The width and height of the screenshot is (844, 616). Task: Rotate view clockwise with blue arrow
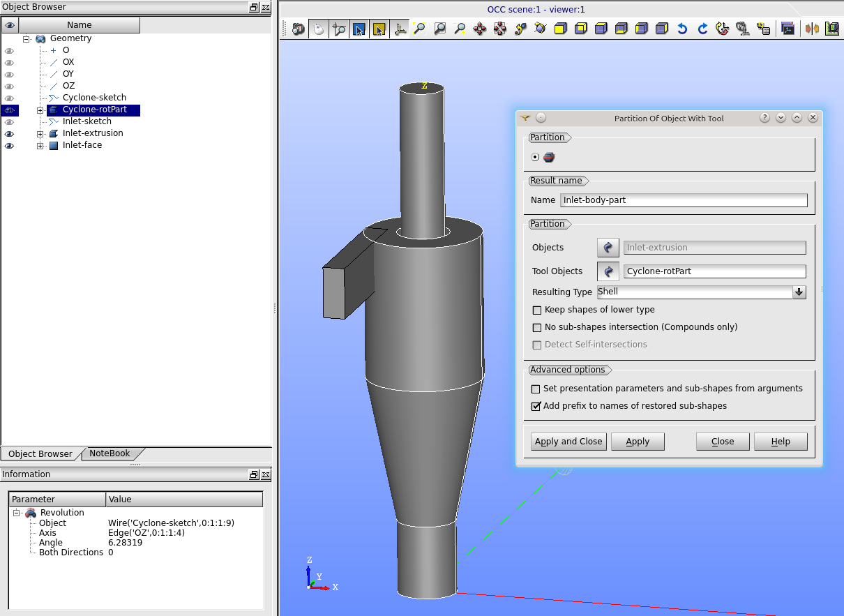coord(702,29)
